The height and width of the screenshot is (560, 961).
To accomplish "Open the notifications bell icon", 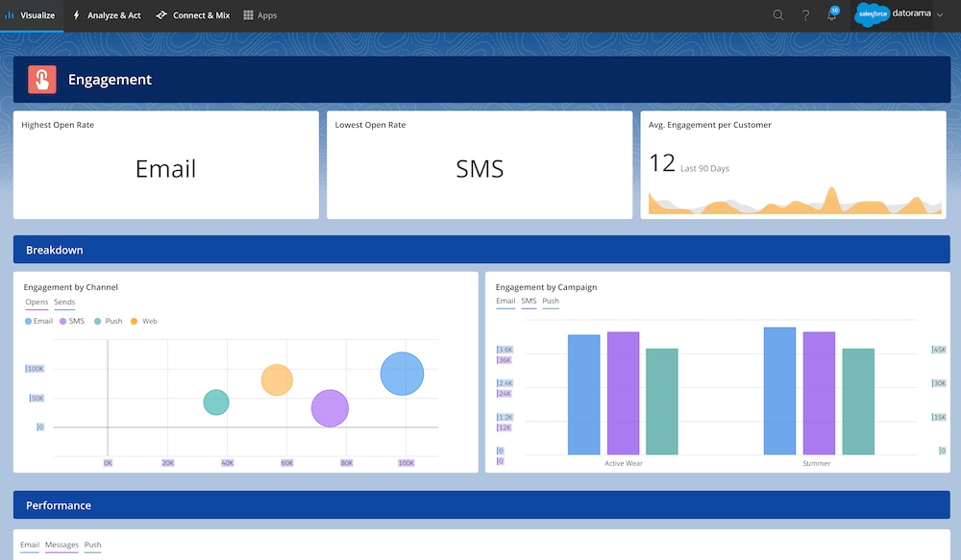I will click(x=832, y=15).
